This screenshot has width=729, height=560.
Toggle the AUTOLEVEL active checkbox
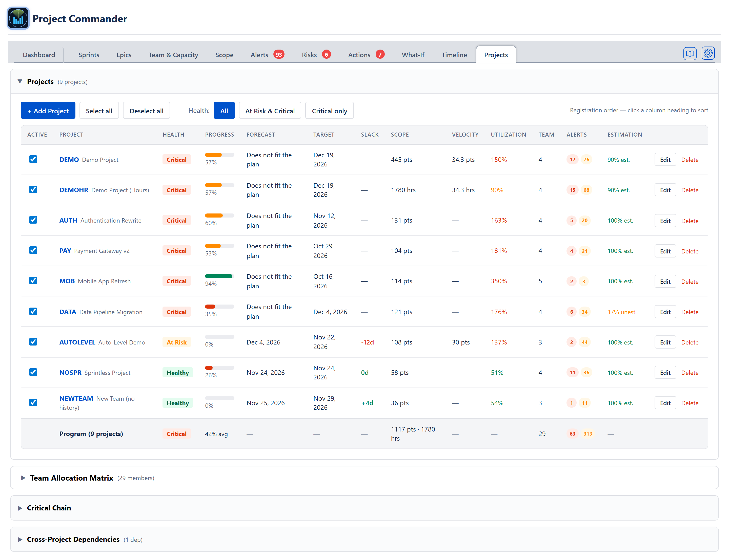click(x=33, y=342)
